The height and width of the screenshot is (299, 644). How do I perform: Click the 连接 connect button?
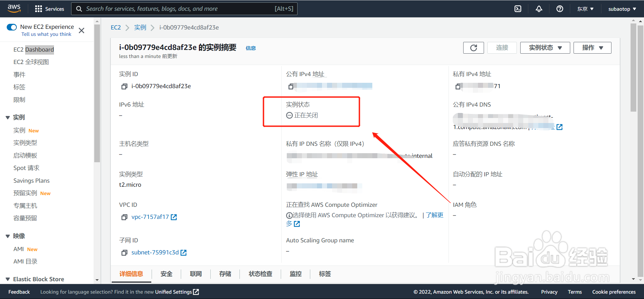coord(502,48)
